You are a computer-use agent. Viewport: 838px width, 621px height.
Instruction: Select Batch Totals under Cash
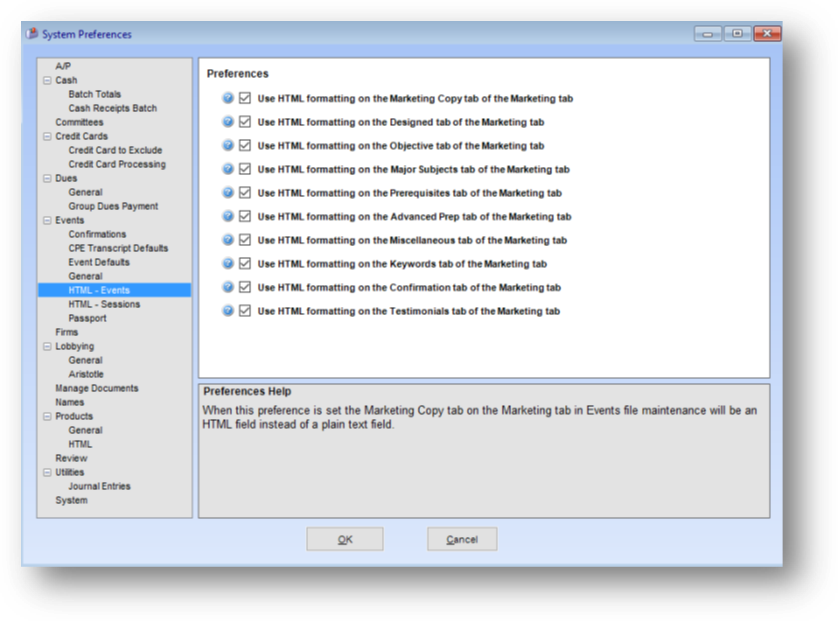[x=95, y=94]
